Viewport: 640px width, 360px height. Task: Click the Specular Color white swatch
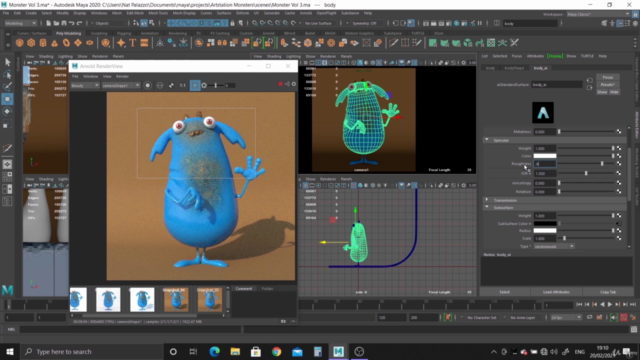pyautogui.click(x=545, y=156)
